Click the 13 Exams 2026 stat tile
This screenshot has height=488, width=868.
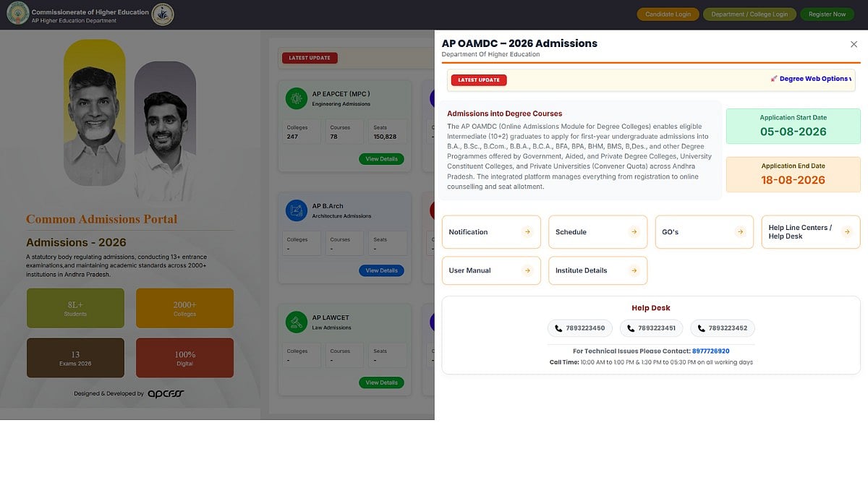pyautogui.click(x=75, y=358)
